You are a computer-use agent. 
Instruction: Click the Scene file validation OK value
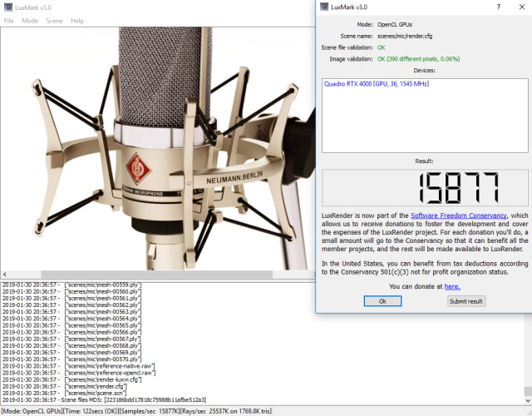pos(382,47)
